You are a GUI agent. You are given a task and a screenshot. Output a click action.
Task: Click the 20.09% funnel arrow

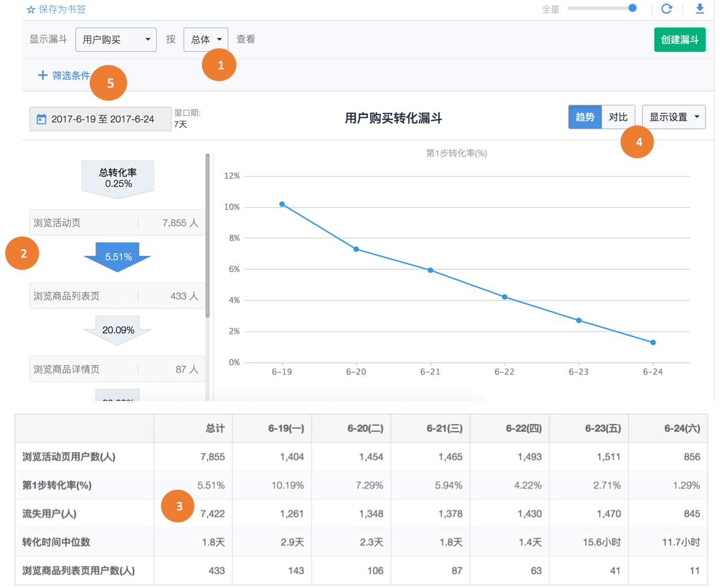[118, 330]
